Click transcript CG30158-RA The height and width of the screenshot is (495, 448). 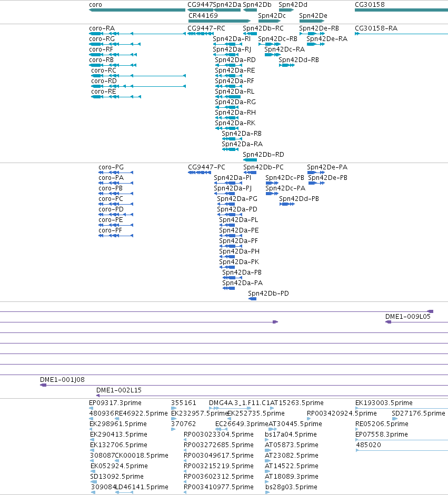401,34
